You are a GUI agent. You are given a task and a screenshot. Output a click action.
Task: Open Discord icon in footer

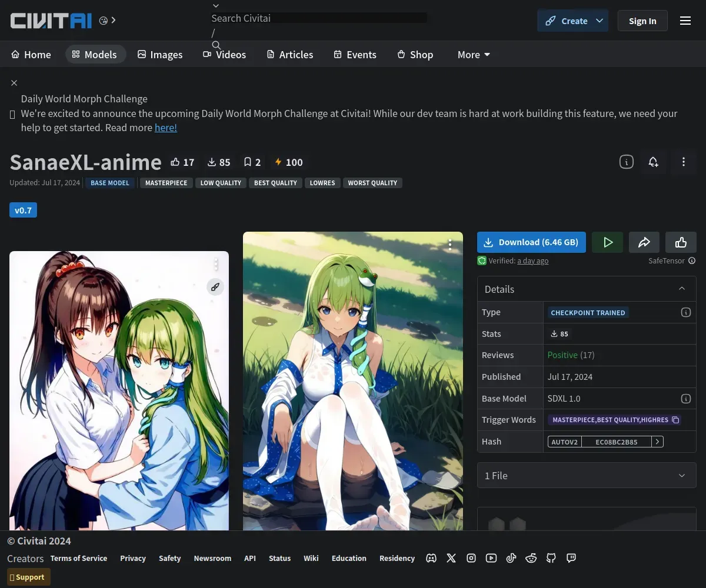(x=431, y=558)
